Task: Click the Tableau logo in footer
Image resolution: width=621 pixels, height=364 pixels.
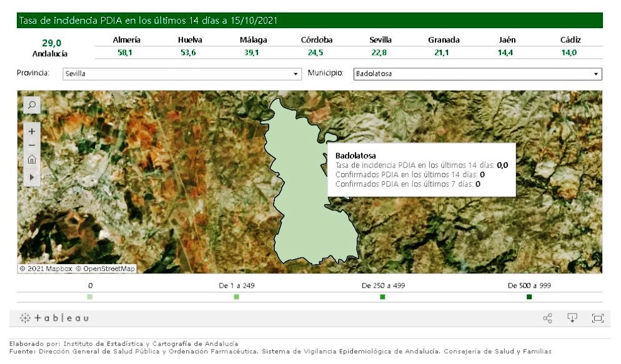Action: coord(54,318)
